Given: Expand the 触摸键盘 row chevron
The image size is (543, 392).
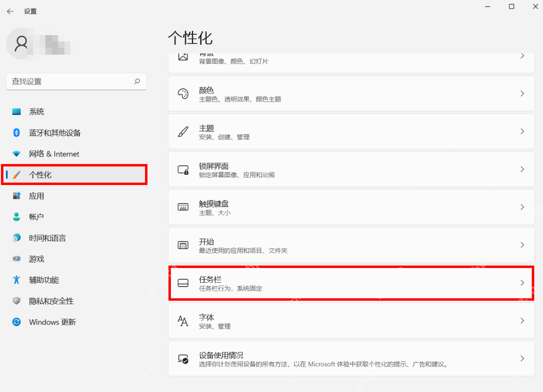Looking at the screenshot, I should [x=522, y=207].
